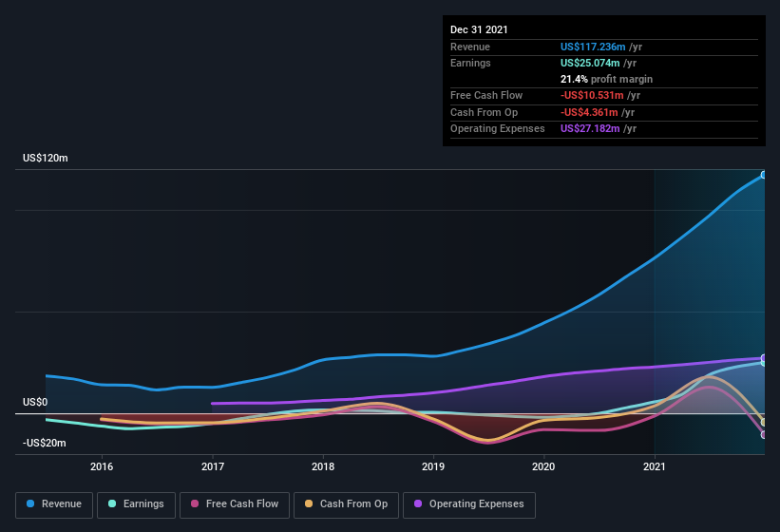This screenshot has height=532, width=780.
Task: Click the US$117.236m revenue value
Action: tap(593, 47)
